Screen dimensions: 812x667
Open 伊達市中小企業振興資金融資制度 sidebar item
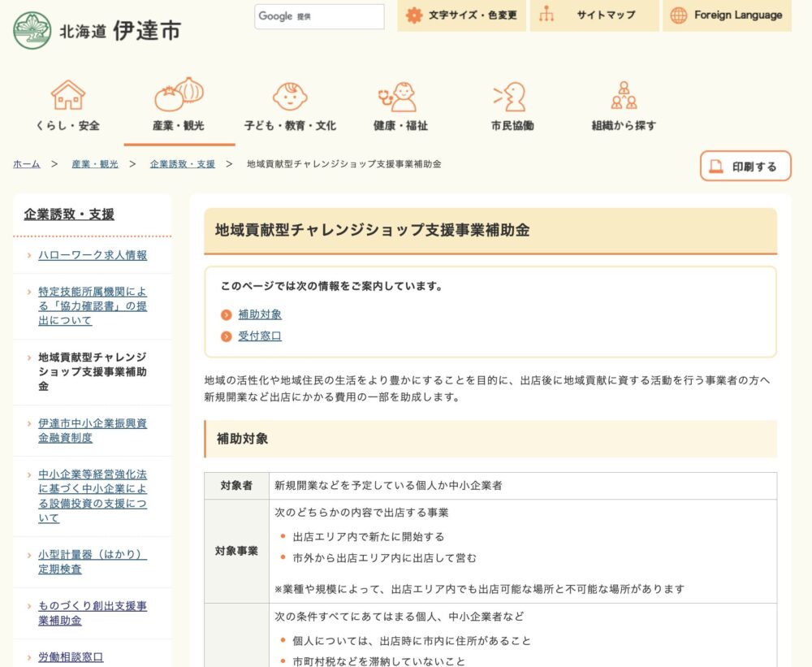pos(93,431)
